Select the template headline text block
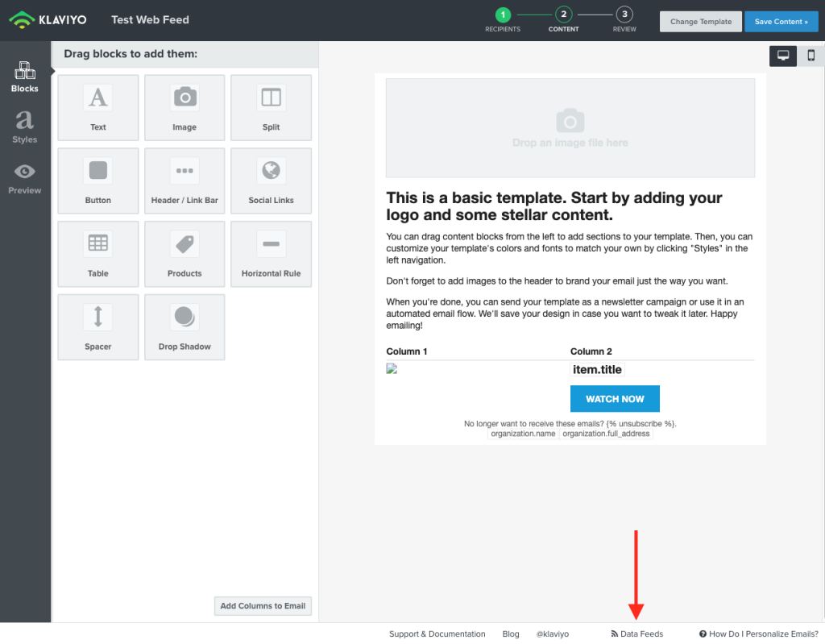Screen dimensions: 825x644 [554, 206]
